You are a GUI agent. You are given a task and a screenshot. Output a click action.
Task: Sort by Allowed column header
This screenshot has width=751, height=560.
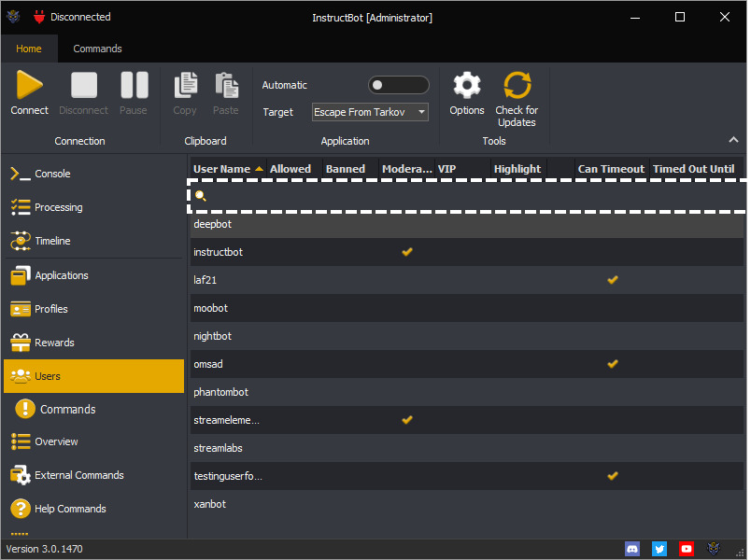pyautogui.click(x=294, y=169)
